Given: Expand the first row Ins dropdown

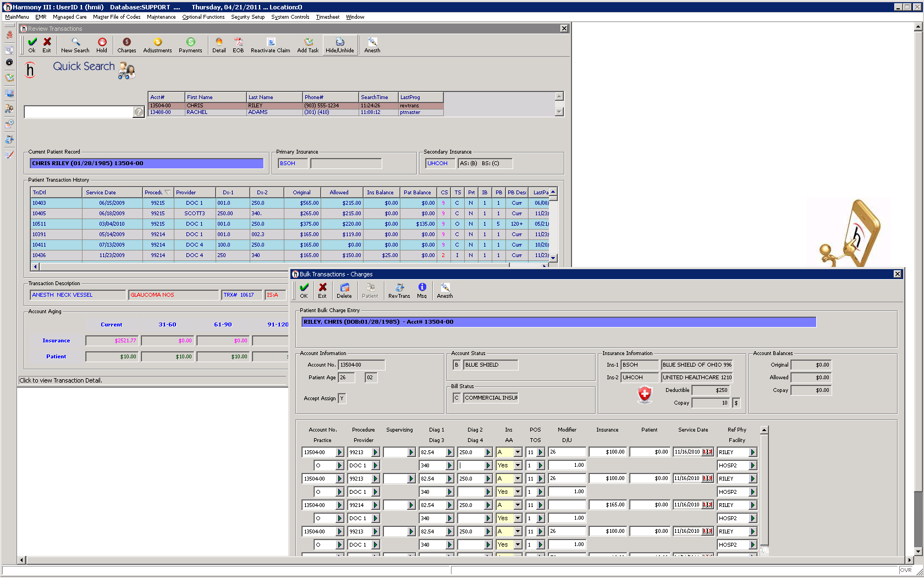Looking at the screenshot, I should click(x=518, y=452).
